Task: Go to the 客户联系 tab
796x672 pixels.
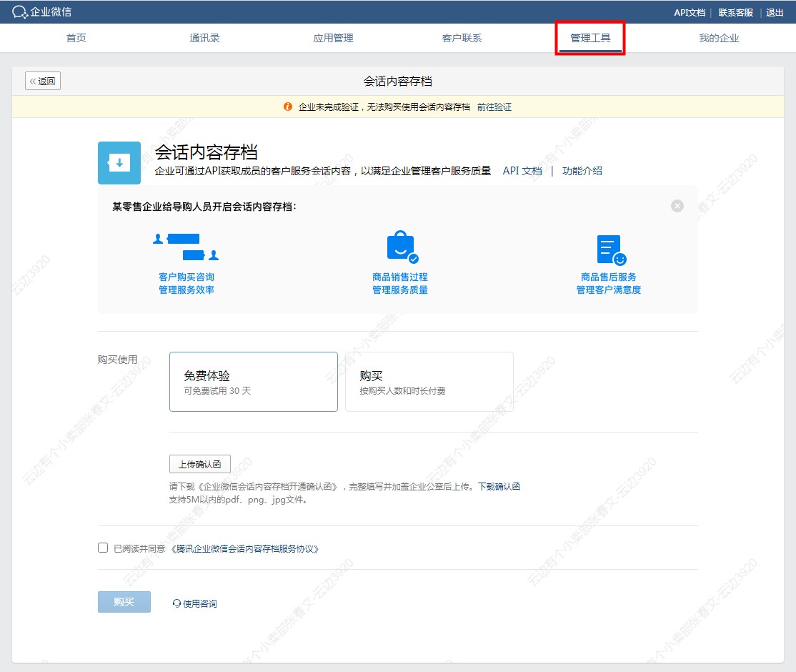Action: [462, 38]
